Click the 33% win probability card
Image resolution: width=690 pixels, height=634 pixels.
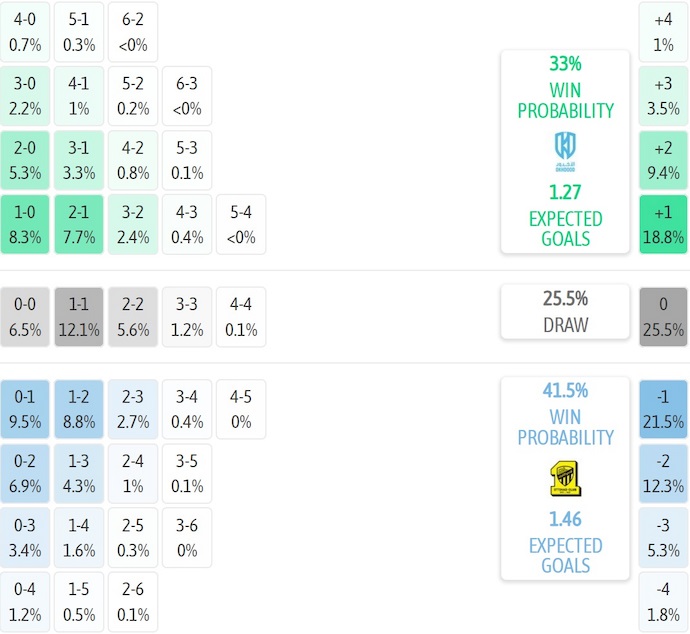(565, 150)
